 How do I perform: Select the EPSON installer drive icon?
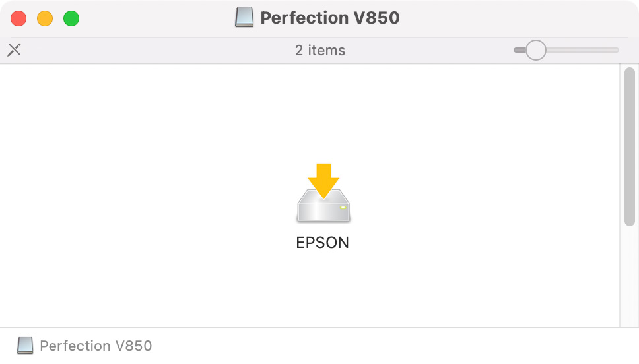(323, 193)
